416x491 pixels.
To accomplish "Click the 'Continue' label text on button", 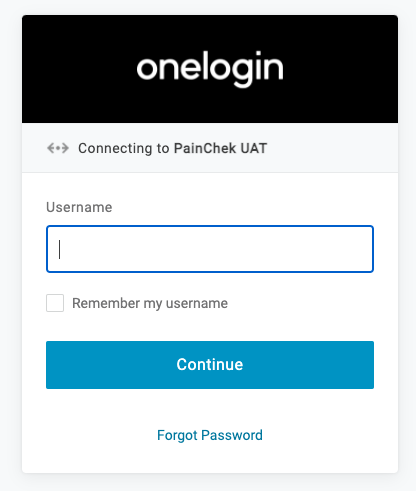I will point(210,364).
